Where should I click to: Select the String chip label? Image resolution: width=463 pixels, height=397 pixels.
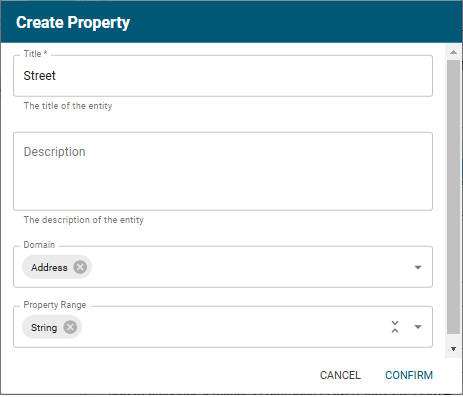pos(44,328)
